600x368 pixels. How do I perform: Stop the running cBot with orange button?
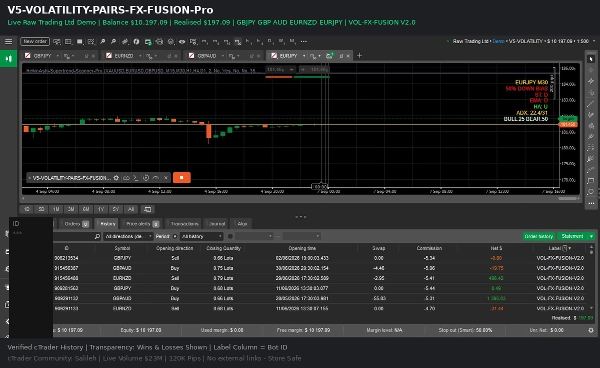(x=182, y=177)
